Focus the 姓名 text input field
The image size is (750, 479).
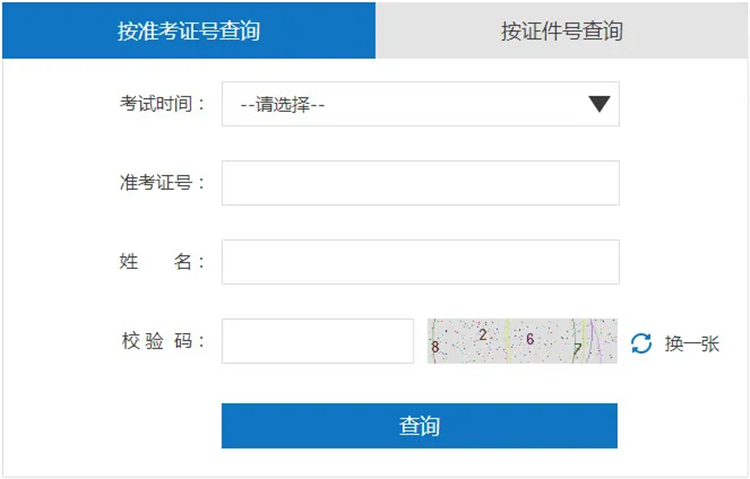tap(420, 262)
